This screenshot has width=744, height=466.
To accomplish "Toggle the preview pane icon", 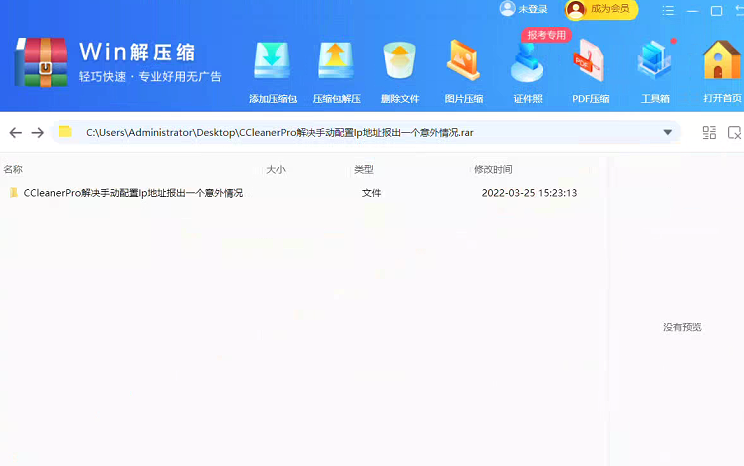I will coord(735,132).
